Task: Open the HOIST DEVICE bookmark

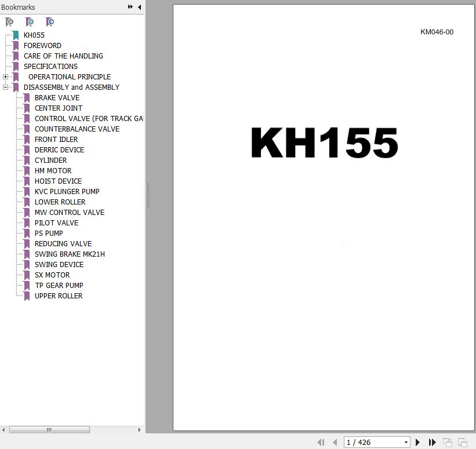Action: pyautogui.click(x=59, y=181)
